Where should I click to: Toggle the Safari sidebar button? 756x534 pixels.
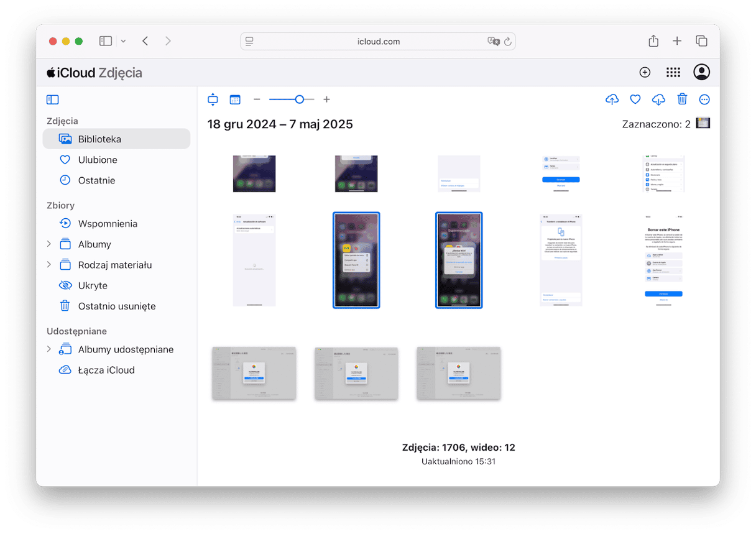(106, 41)
